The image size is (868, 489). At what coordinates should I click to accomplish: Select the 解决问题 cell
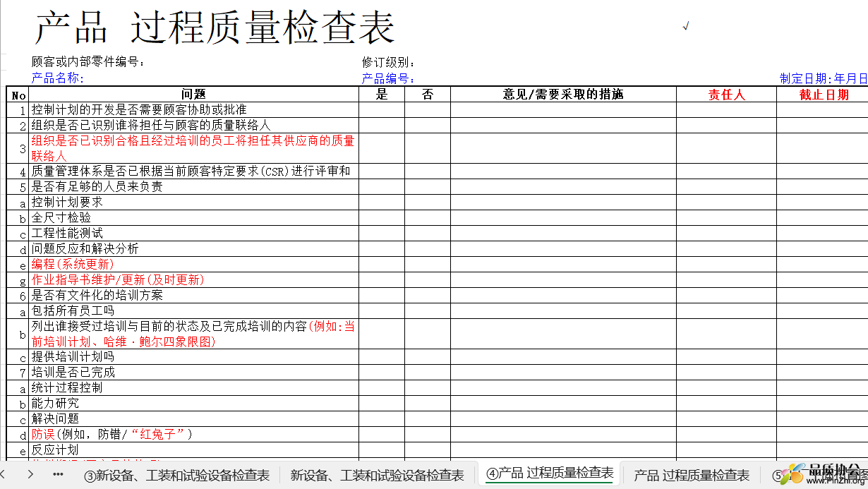pyautogui.click(x=194, y=419)
